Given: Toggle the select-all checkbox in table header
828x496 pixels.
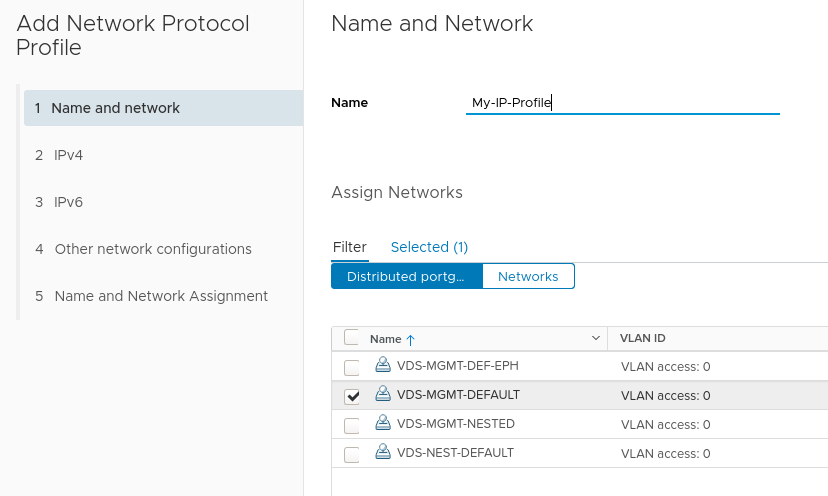Looking at the screenshot, I should pyautogui.click(x=351, y=337).
